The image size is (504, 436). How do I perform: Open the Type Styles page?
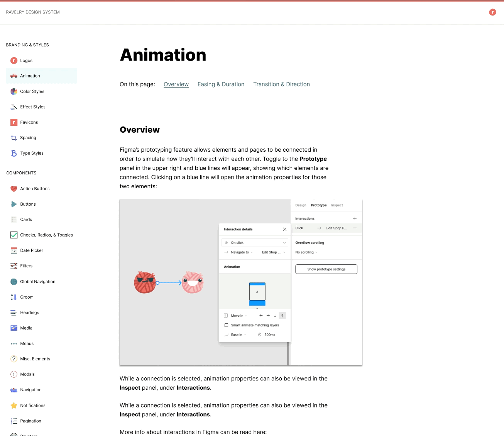coord(32,153)
